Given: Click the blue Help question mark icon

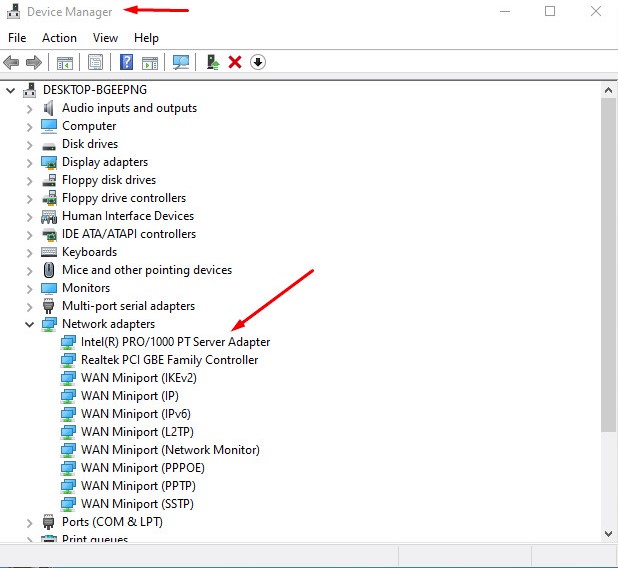Looking at the screenshot, I should tap(127, 62).
